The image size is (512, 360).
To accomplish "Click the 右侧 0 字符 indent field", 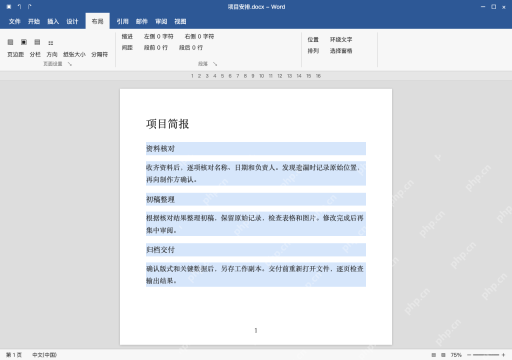I will coord(199,36).
